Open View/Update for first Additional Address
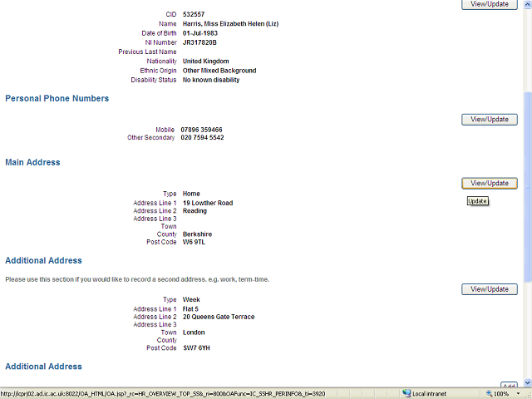Viewport: 532px width, 399px height. [490, 289]
